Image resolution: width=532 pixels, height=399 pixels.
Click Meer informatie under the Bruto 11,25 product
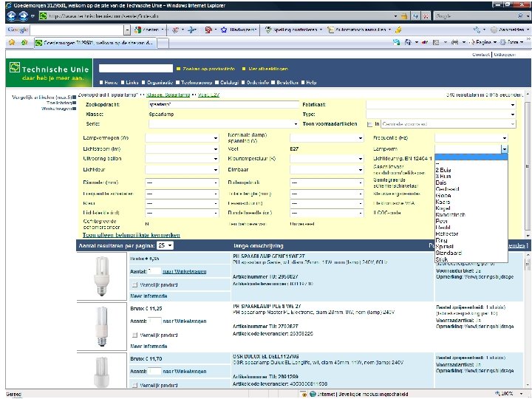click(149, 346)
